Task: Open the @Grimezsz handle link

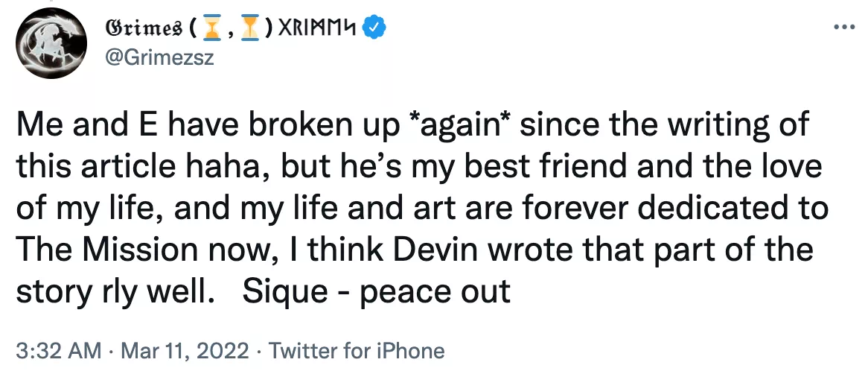Action: click(159, 57)
